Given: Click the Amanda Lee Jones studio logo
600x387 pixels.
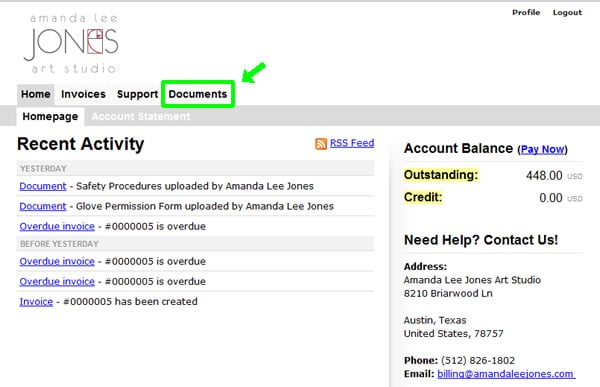Looking at the screenshot, I should tap(71, 43).
